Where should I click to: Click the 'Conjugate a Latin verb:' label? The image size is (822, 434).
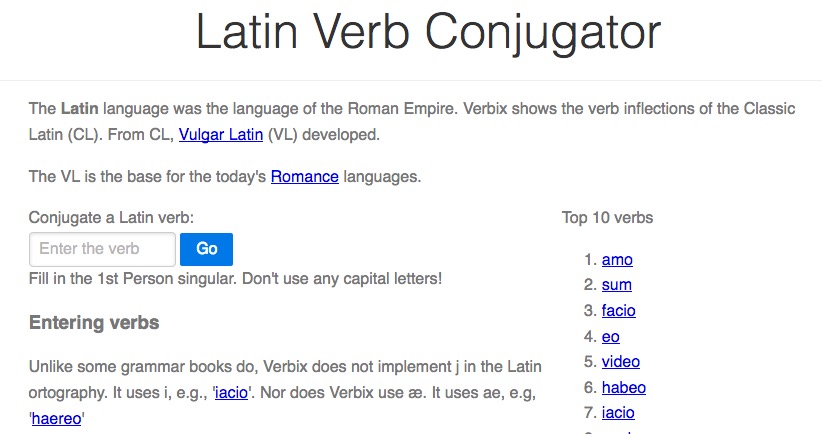tap(111, 218)
